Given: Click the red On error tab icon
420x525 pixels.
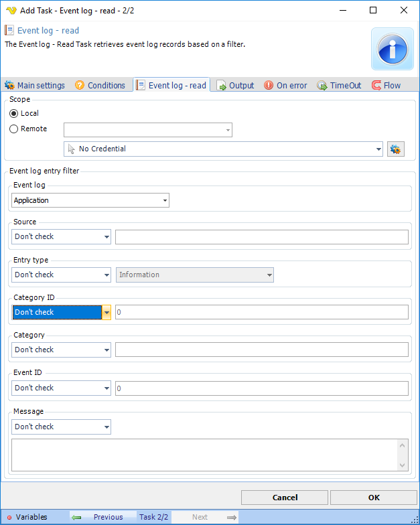Looking at the screenshot, I should click(269, 86).
